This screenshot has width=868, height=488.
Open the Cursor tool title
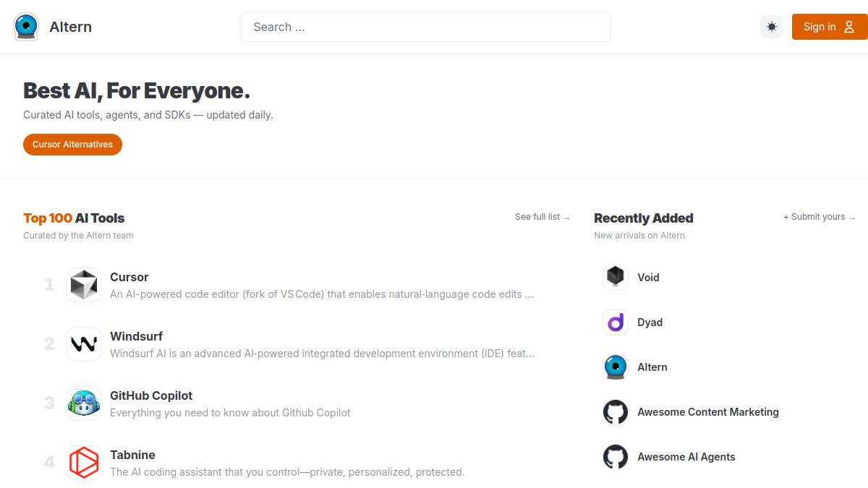[x=129, y=277]
